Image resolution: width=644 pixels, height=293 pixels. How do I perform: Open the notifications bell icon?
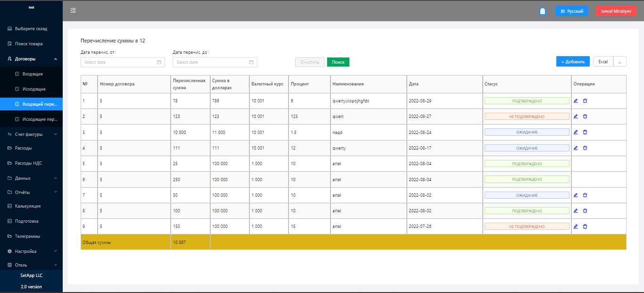542,10
